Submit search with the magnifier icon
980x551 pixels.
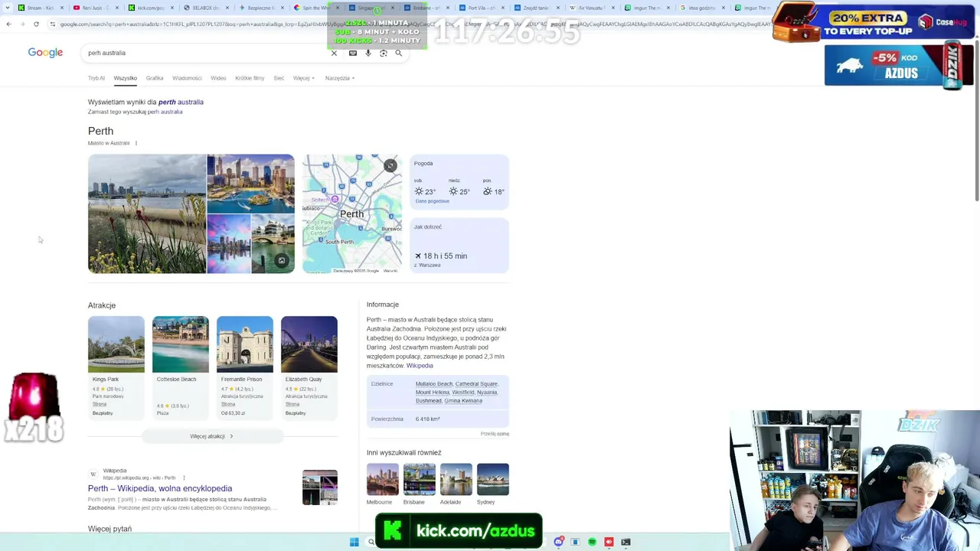pyautogui.click(x=398, y=53)
